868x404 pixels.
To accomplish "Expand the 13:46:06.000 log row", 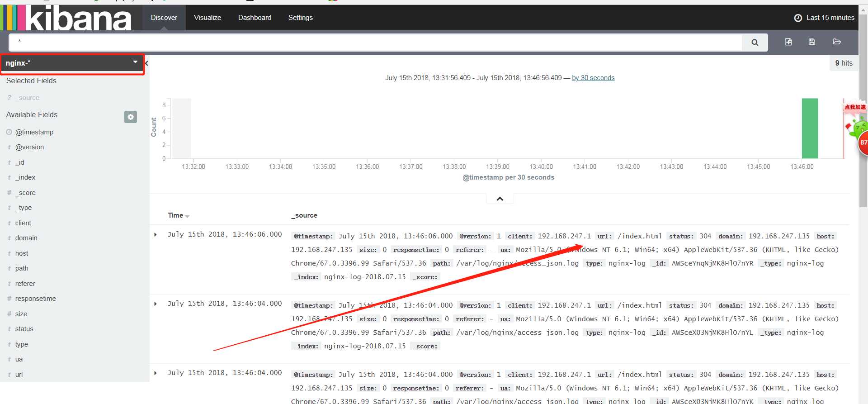I will [x=156, y=235].
